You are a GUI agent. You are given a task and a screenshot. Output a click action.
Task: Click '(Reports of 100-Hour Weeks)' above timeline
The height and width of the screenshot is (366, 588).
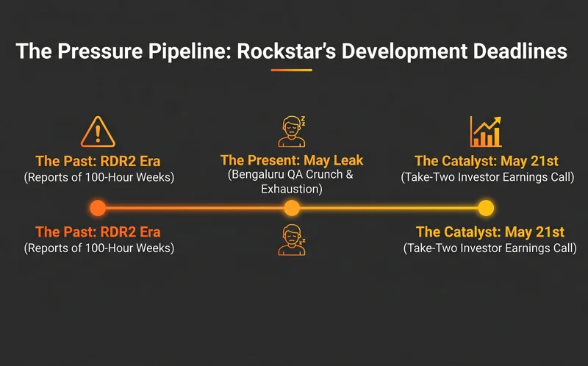pos(99,177)
